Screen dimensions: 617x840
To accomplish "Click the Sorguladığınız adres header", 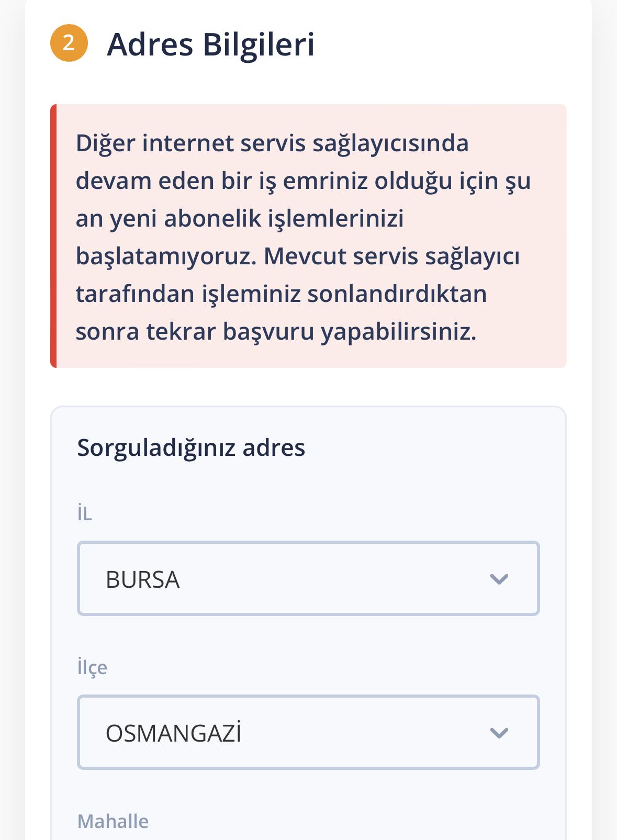I will (192, 447).
